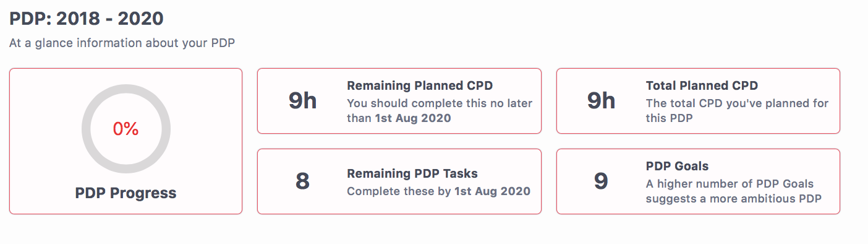Click the Remaining Planned CPD heading
The width and height of the screenshot is (868, 244).
420,86
